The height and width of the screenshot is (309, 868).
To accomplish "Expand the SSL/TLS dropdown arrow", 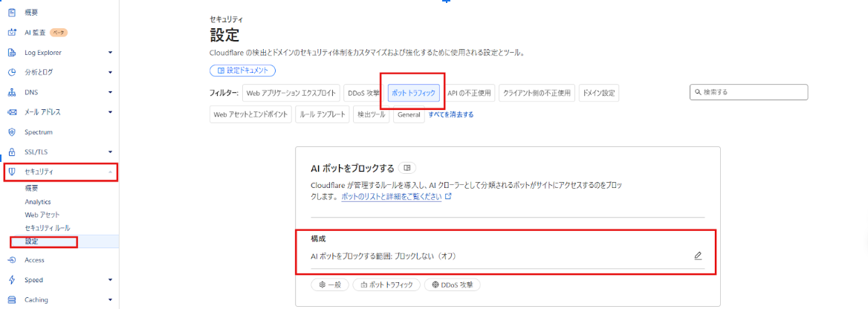I will pos(110,152).
